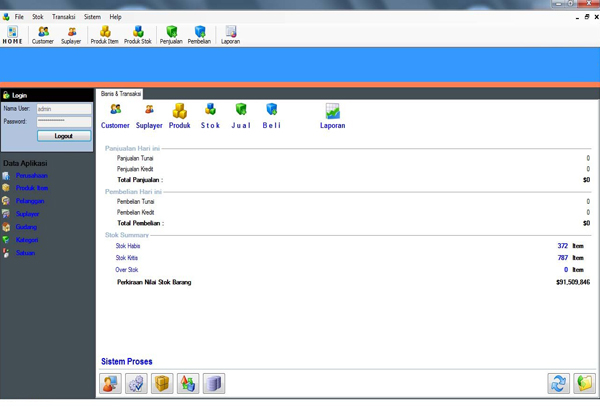The height and width of the screenshot is (410, 600).
Task: Open the Gudang link in sidebar
Action: tap(26, 227)
